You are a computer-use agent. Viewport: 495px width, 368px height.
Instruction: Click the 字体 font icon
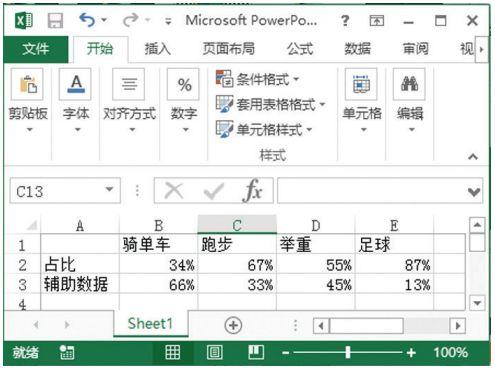pyautogui.click(x=75, y=84)
